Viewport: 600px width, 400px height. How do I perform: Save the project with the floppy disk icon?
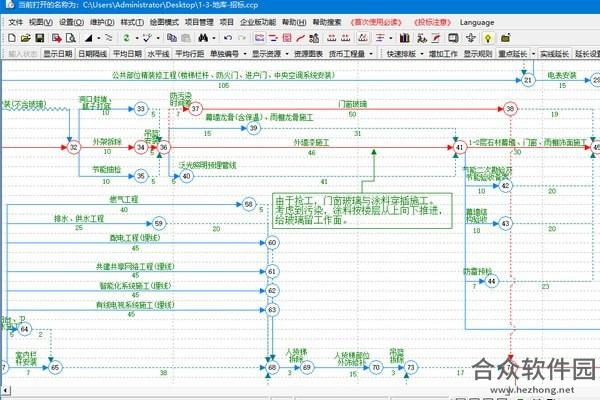(x=39, y=38)
